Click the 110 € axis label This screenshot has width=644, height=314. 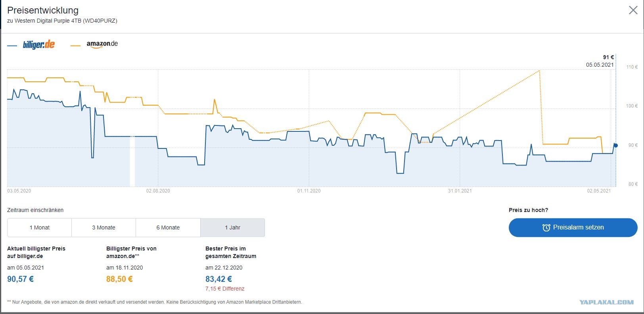click(x=632, y=67)
